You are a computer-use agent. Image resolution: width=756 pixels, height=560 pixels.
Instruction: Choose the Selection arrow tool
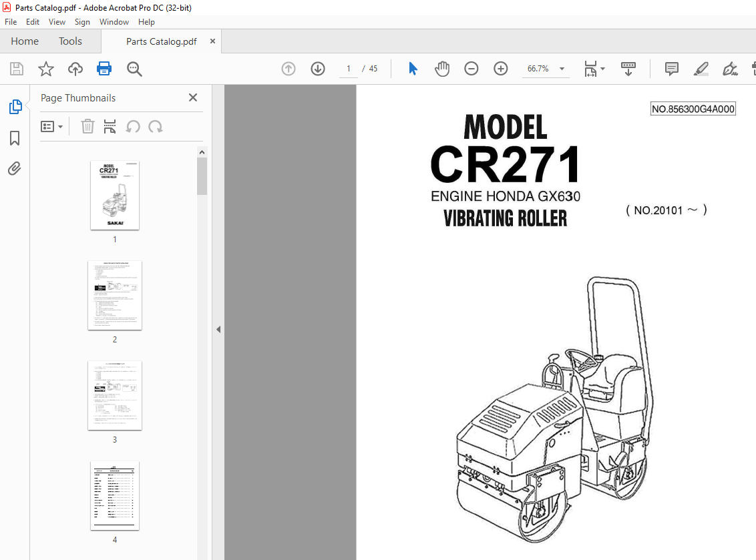point(413,69)
